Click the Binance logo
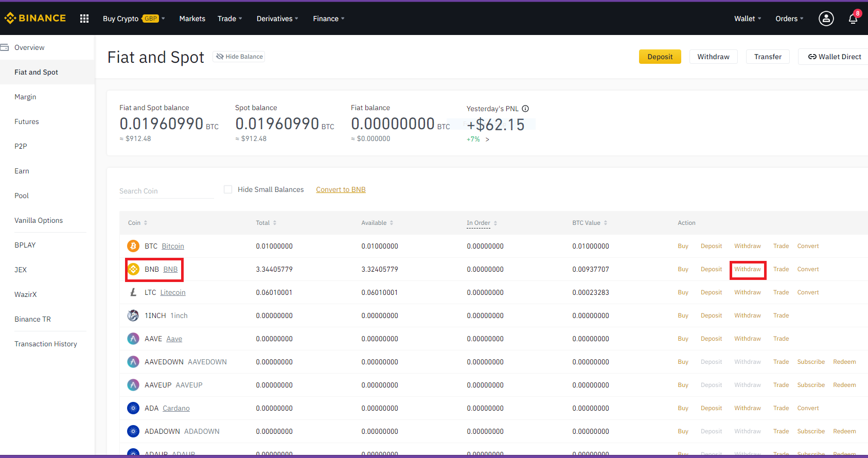868x458 pixels. pyautogui.click(x=35, y=19)
